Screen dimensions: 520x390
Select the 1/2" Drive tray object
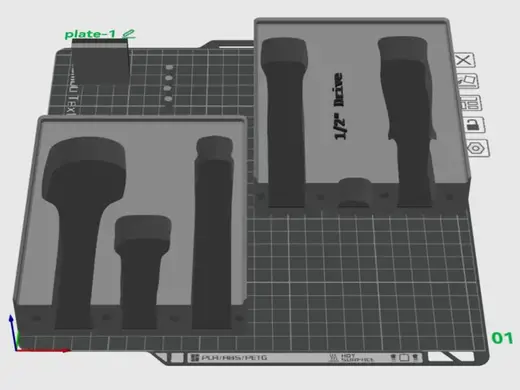362,112
